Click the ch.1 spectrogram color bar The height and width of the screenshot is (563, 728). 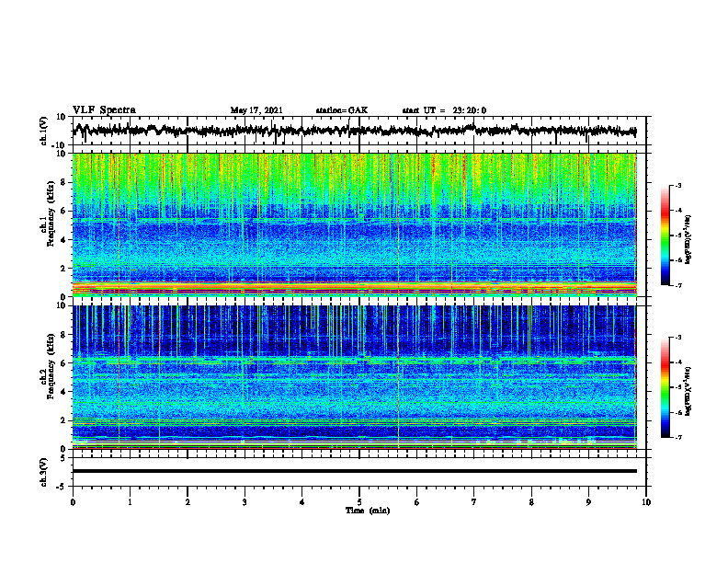665,236
